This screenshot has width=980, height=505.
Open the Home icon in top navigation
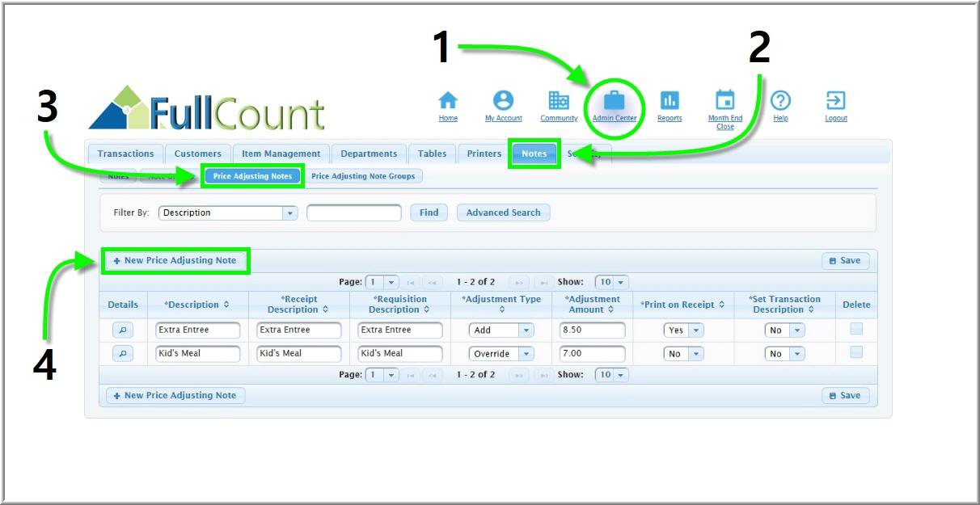coord(448,101)
